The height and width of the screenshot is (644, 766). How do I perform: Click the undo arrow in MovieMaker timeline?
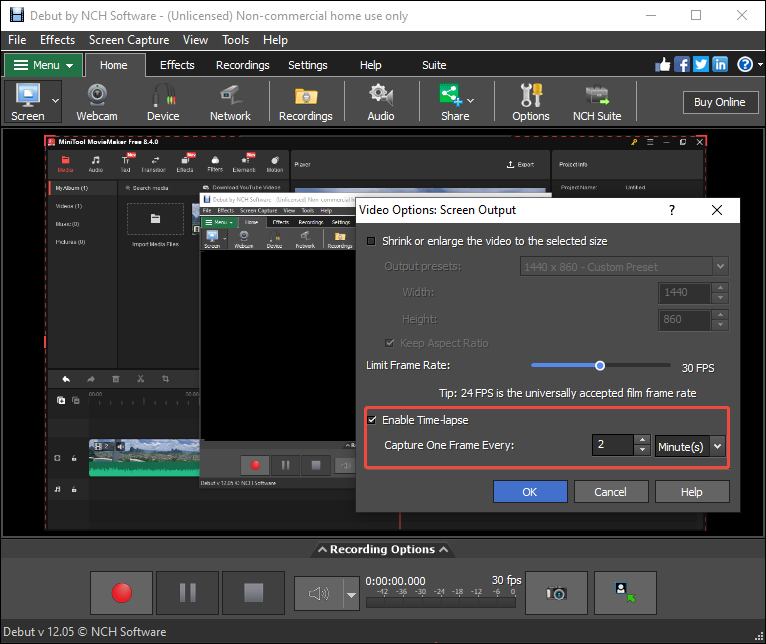pyautogui.click(x=66, y=379)
